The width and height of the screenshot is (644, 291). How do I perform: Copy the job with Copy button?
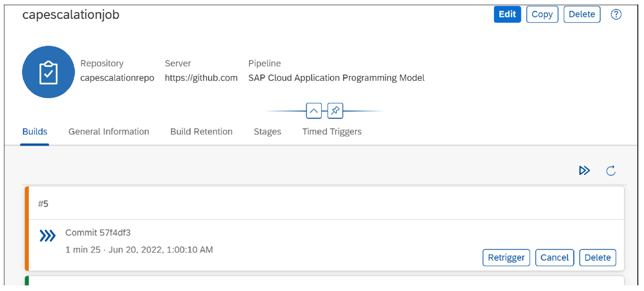tap(542, 14)
